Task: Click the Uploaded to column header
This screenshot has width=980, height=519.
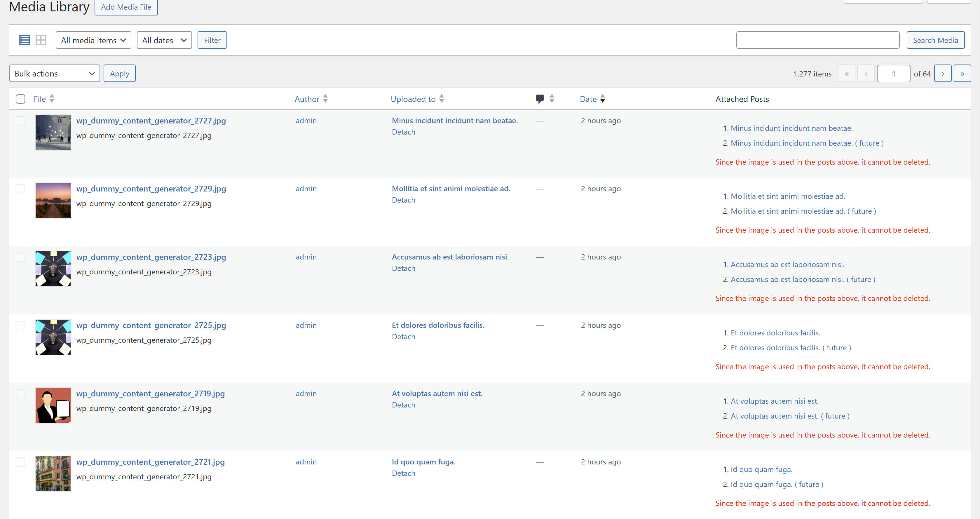Action: [413, 99]
